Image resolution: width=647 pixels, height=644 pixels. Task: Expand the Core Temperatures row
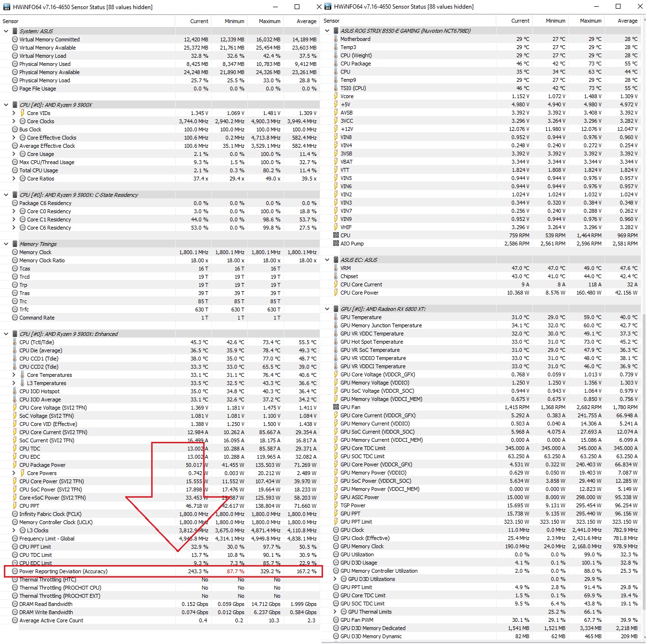[x=14, y=375]
